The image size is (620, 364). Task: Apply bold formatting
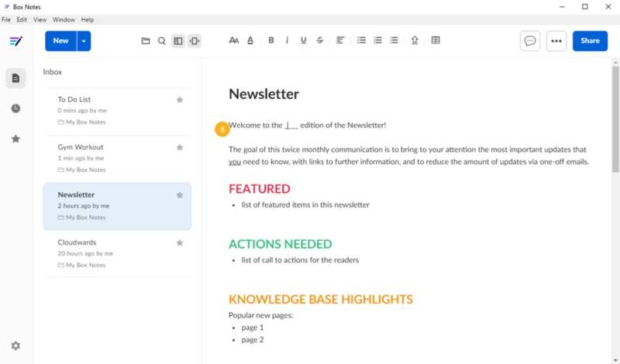(271, 41)
